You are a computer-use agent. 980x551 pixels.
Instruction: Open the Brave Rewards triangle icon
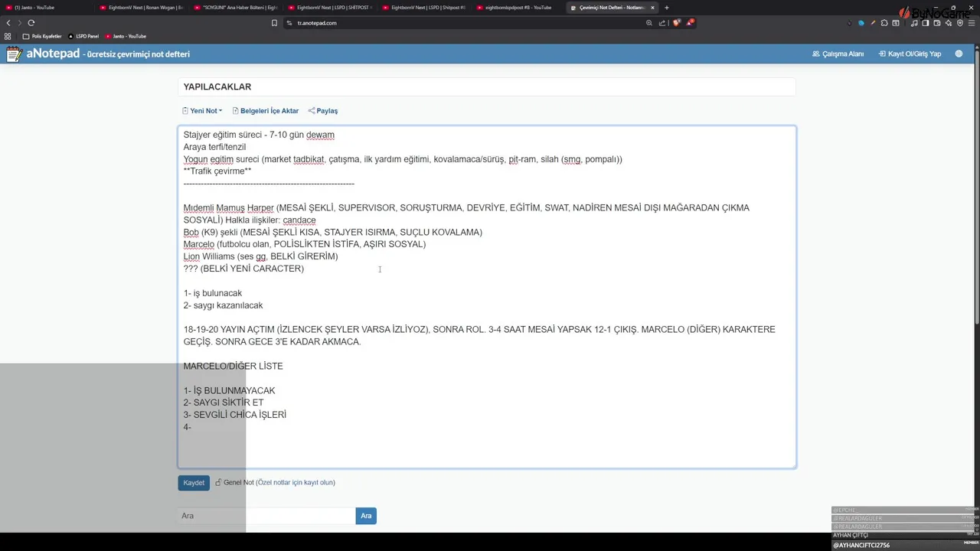click(689, 23)
